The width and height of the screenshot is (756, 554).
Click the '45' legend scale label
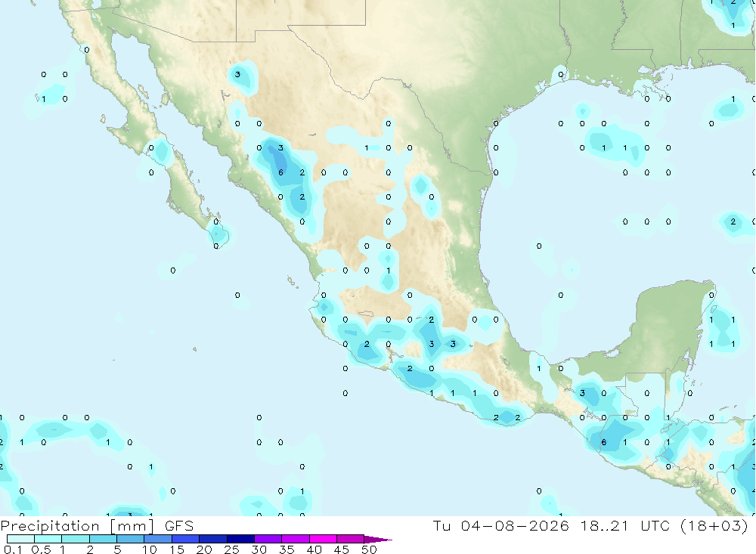point(342,549)
